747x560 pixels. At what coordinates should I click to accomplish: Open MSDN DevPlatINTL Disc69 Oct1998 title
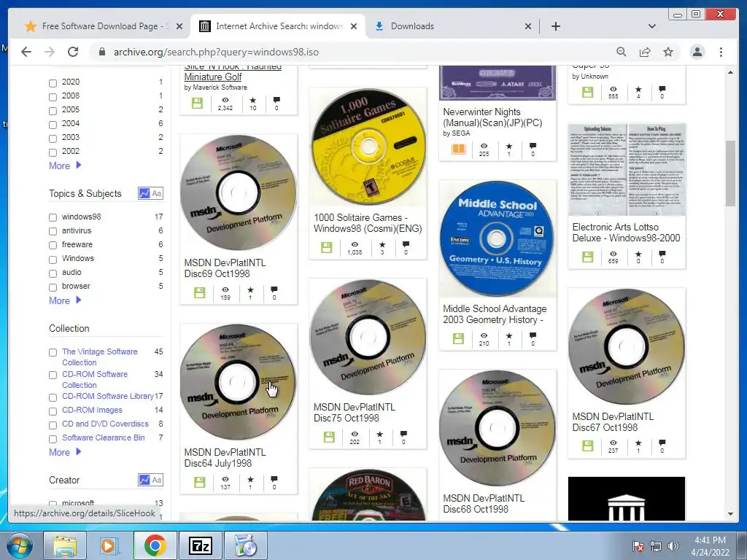(x=225, y=268)
